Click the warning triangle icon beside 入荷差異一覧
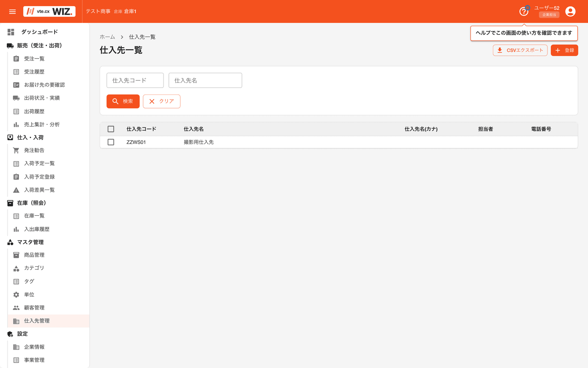588x368 pixels. tap(16, 190)
